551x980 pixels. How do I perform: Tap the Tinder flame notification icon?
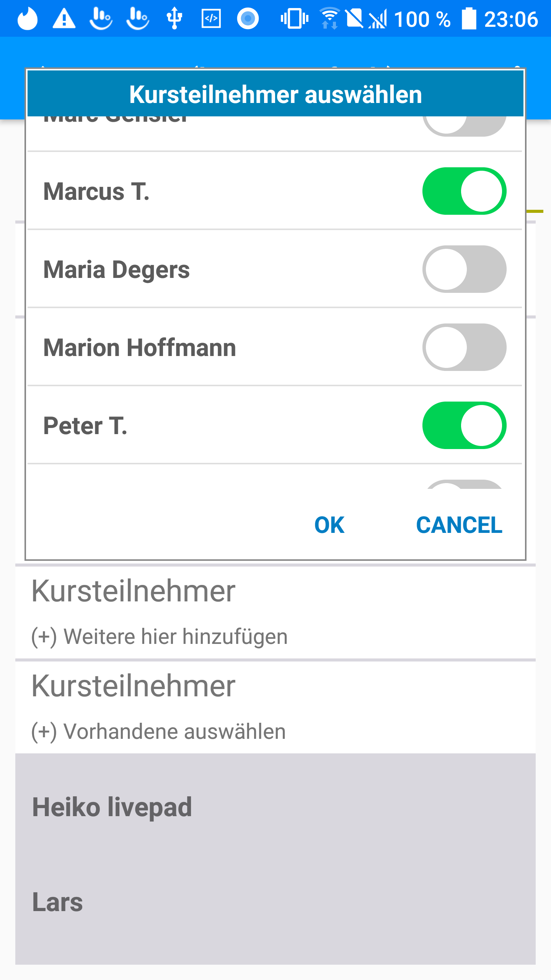28,18
